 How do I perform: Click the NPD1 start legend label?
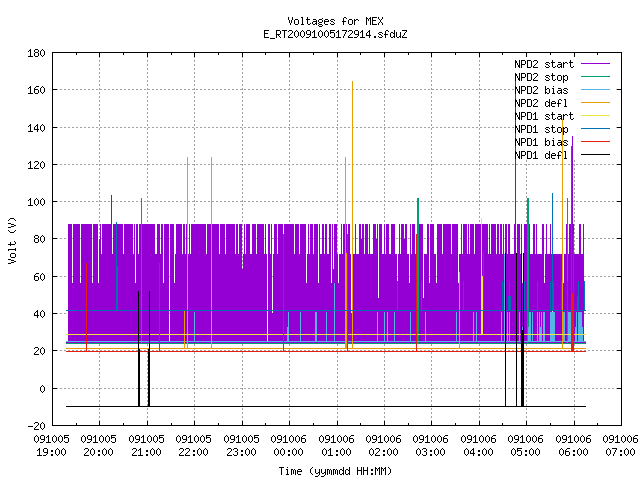point(544,116)
